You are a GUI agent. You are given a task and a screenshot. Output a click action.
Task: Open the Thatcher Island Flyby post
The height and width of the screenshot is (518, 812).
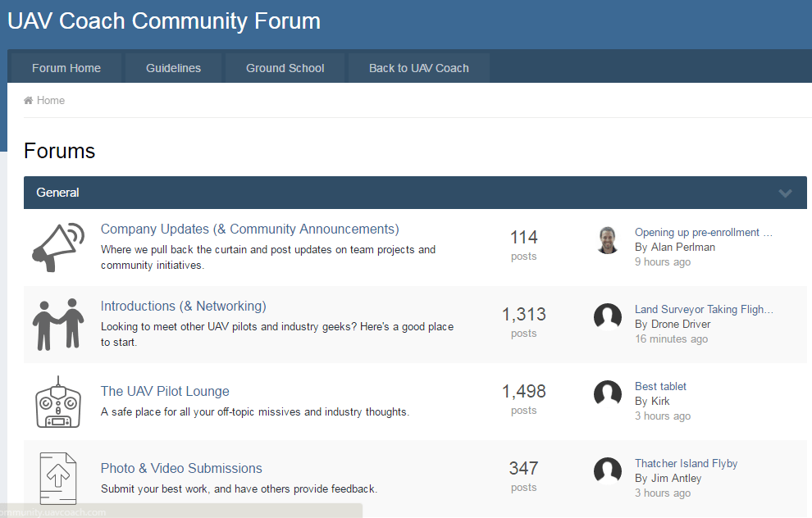(x=686, y=464)
